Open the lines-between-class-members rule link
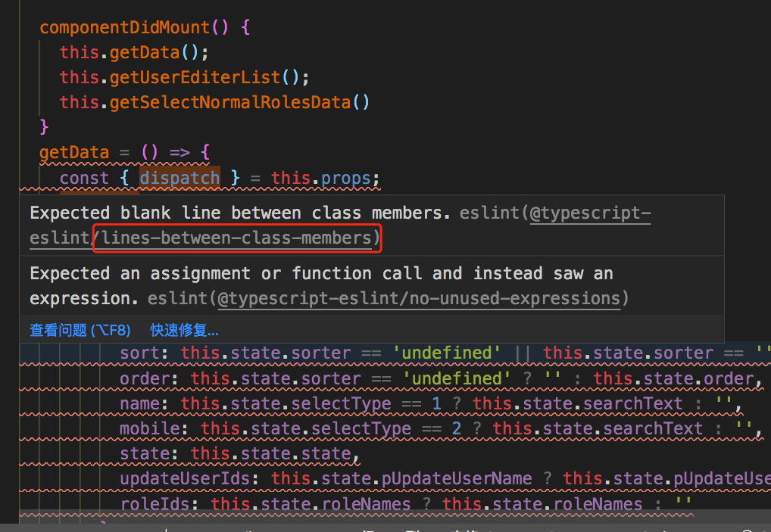 236,238
